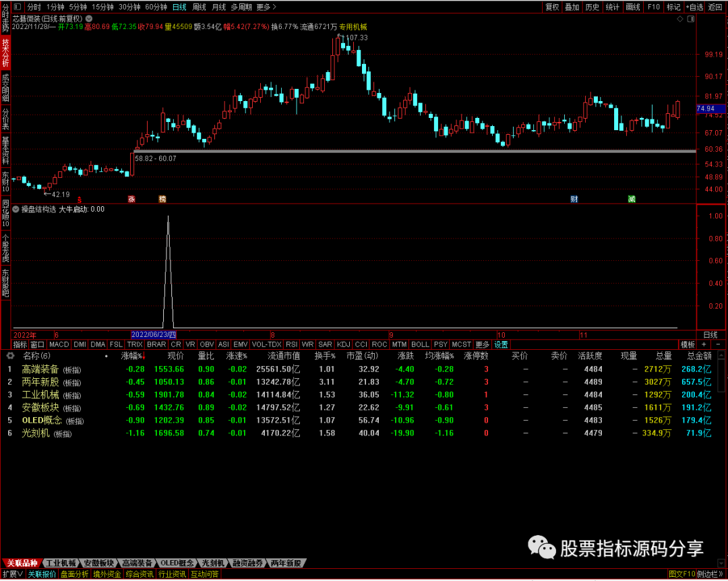
Task: Open the stock title dropdown arrow
Action: click(x=89, y=19)
